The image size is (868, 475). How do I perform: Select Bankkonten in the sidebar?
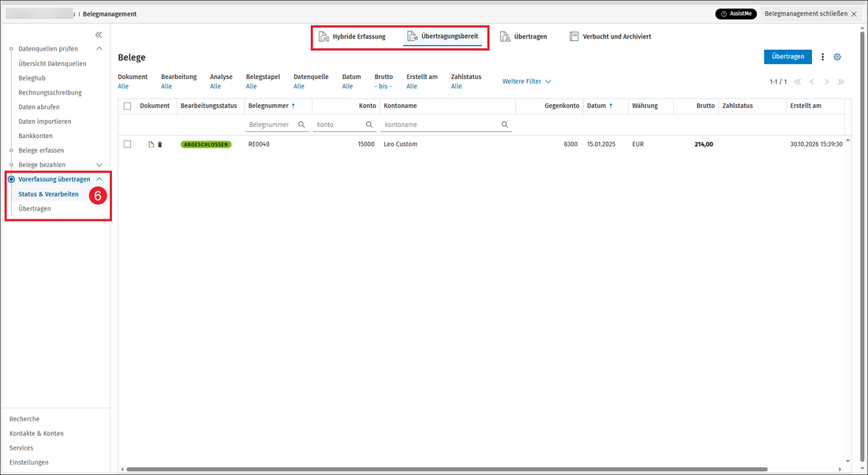[x=36, y=136]
